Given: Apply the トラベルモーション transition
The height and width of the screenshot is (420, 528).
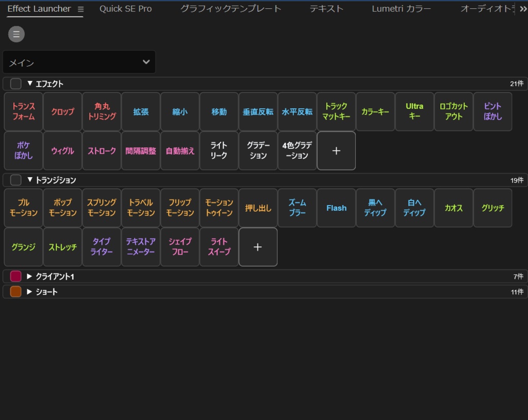Looking at the screenshot, I should click(141, 208).
